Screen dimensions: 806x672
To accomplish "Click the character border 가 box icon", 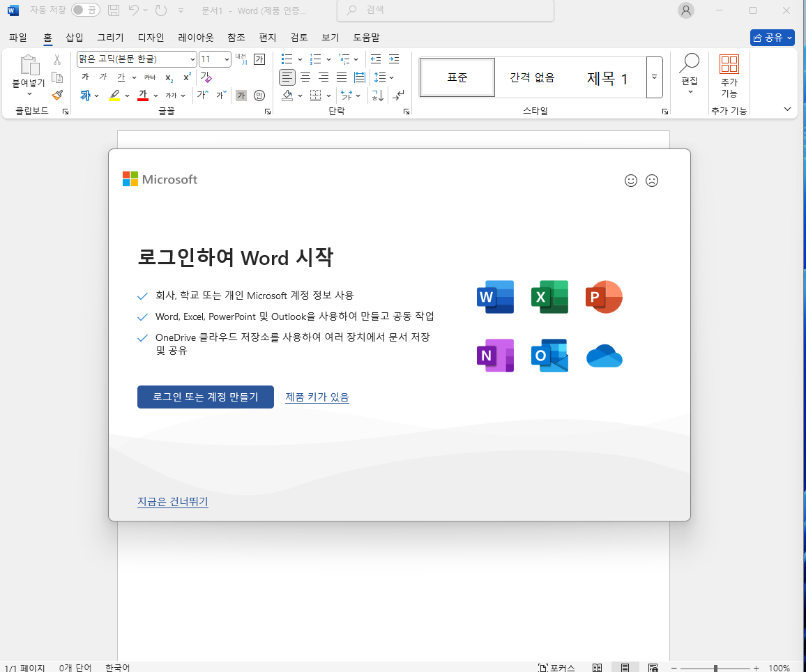I will 259,59.
